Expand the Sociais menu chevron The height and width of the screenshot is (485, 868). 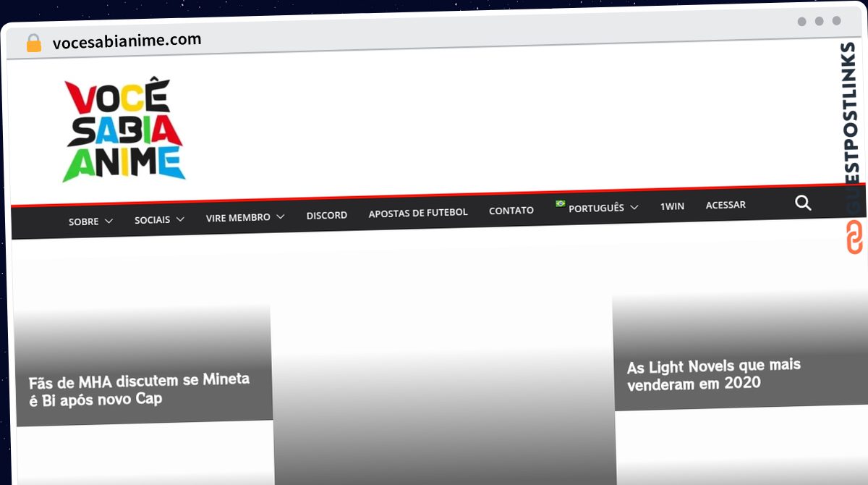pos(180,219)
